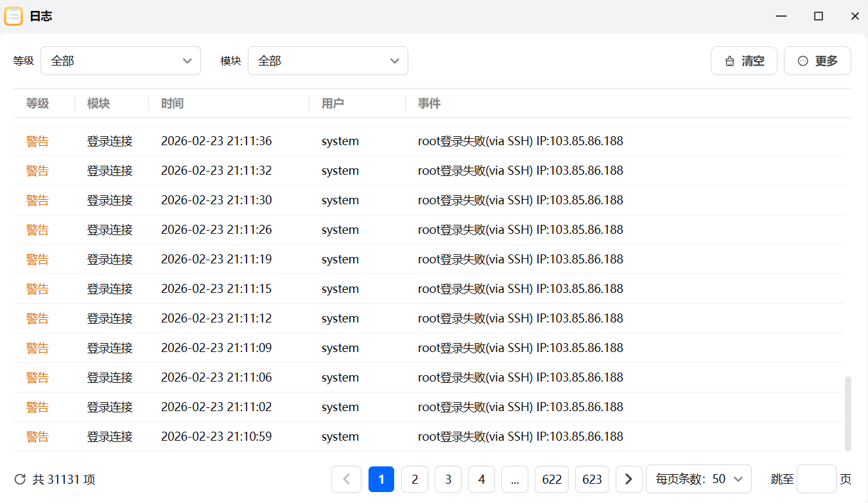Go to next page using arrow icon
868x503 pixels.
[x=629, y=479]
